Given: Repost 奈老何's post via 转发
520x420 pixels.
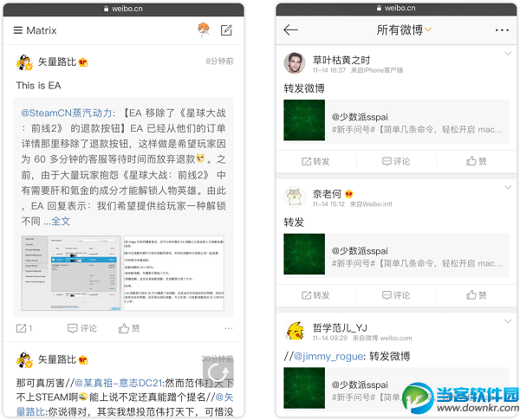Looking at the screenshot, I should click(x=315, y=295).
